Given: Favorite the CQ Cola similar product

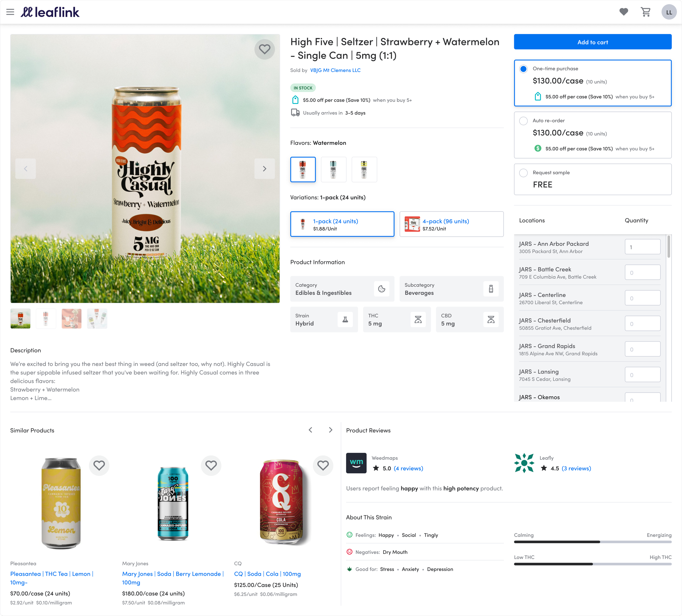Looking at the screenshot, I should click(x=323, y=465).
